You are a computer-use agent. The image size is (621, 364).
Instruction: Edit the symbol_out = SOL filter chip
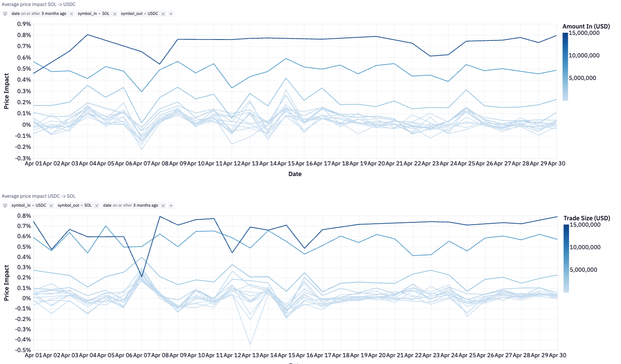click(74, 205)
